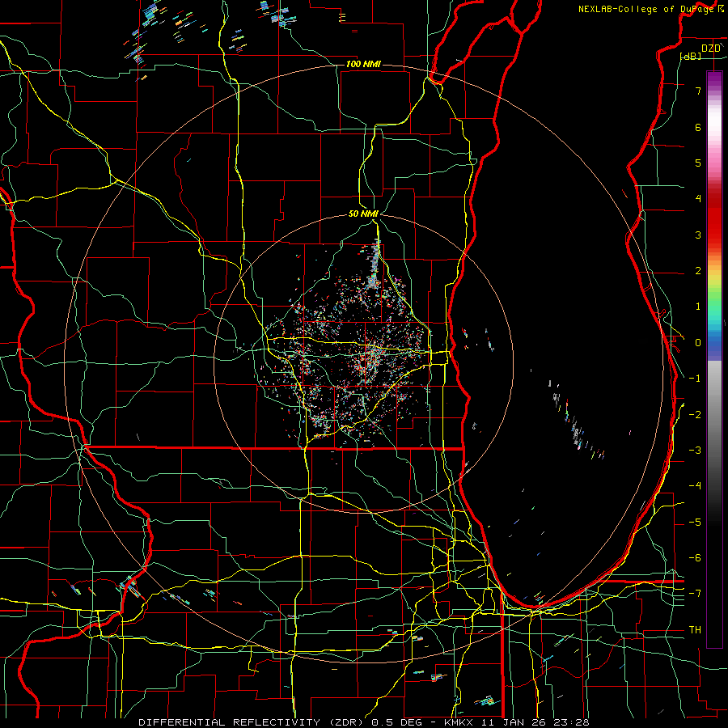The image size is (728, 728).
Task: Click the DZD legend title
Action: tap(711, 49)
